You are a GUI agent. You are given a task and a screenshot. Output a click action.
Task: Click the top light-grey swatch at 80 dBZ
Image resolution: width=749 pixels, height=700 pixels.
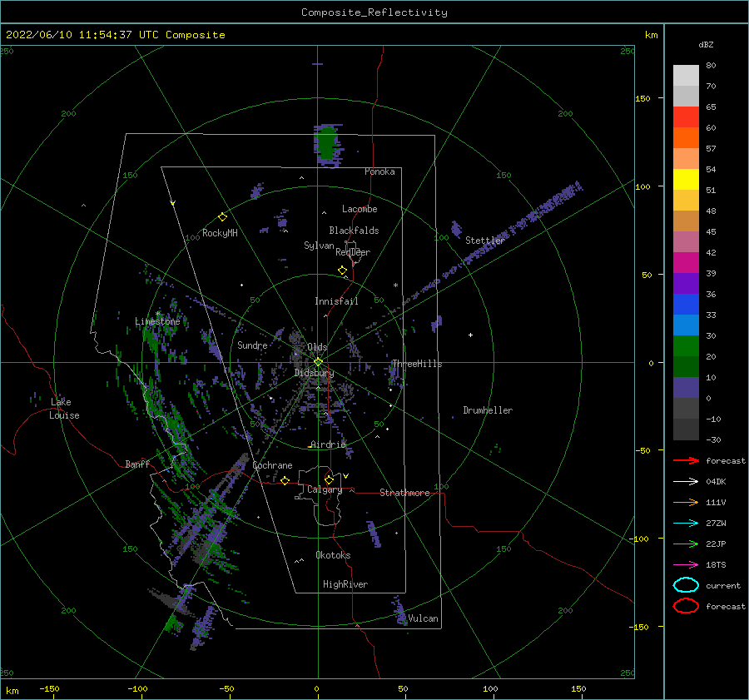click(x=686, y=76)
